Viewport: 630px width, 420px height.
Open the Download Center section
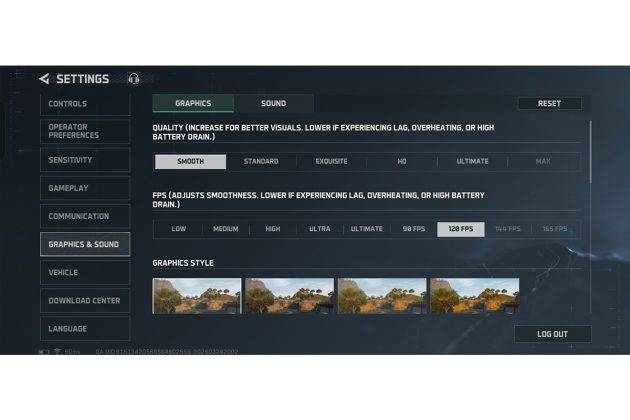click(85, 301)
